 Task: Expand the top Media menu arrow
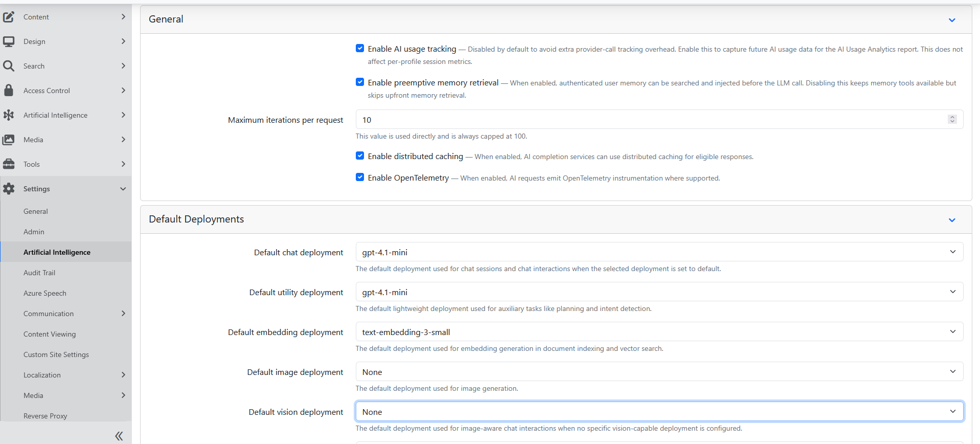(123, 140)
